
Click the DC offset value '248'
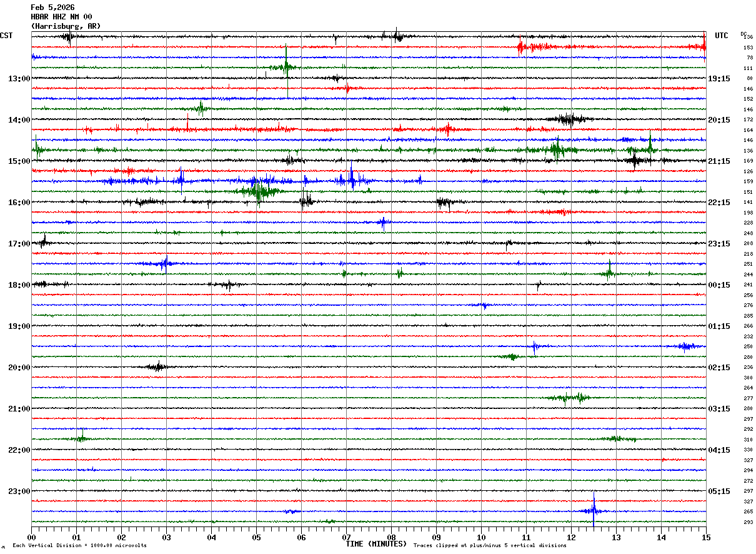748,234
